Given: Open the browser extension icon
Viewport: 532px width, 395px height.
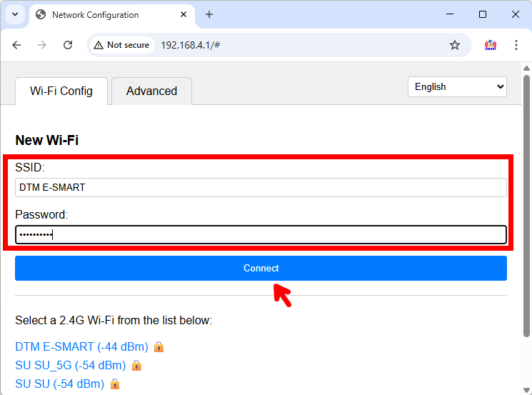Looking at the screenshot, I should [x=491, y=45].
